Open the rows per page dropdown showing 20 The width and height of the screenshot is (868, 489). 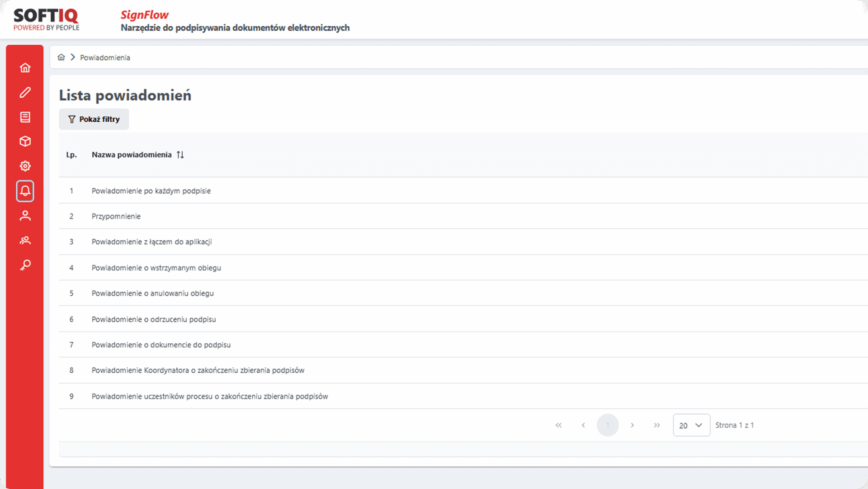coord(691,425)
